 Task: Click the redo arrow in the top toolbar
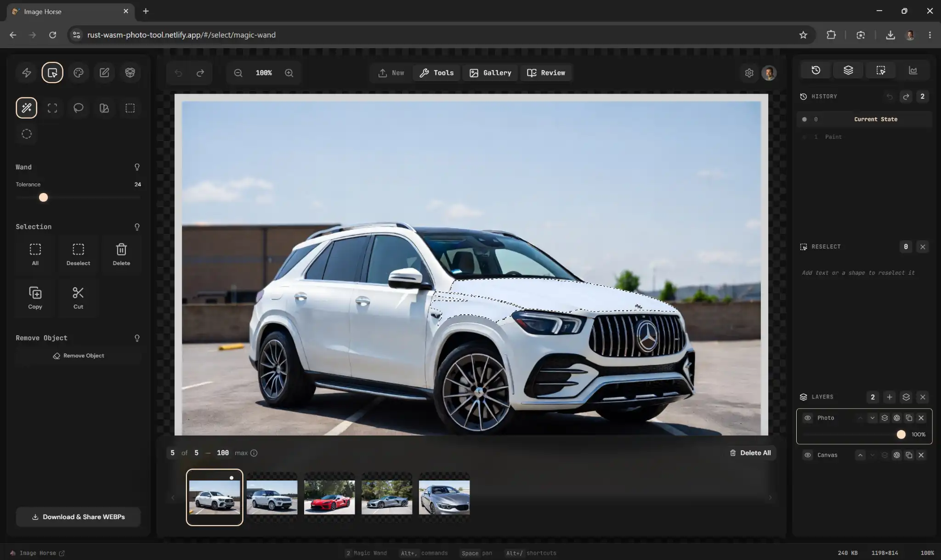tap(200, 73)
